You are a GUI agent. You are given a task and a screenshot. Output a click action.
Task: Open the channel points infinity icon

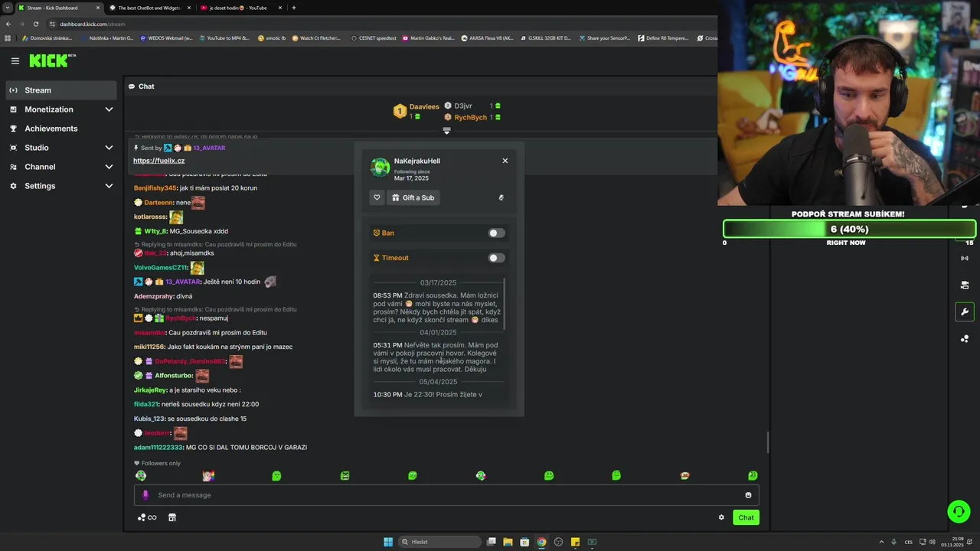147,517
